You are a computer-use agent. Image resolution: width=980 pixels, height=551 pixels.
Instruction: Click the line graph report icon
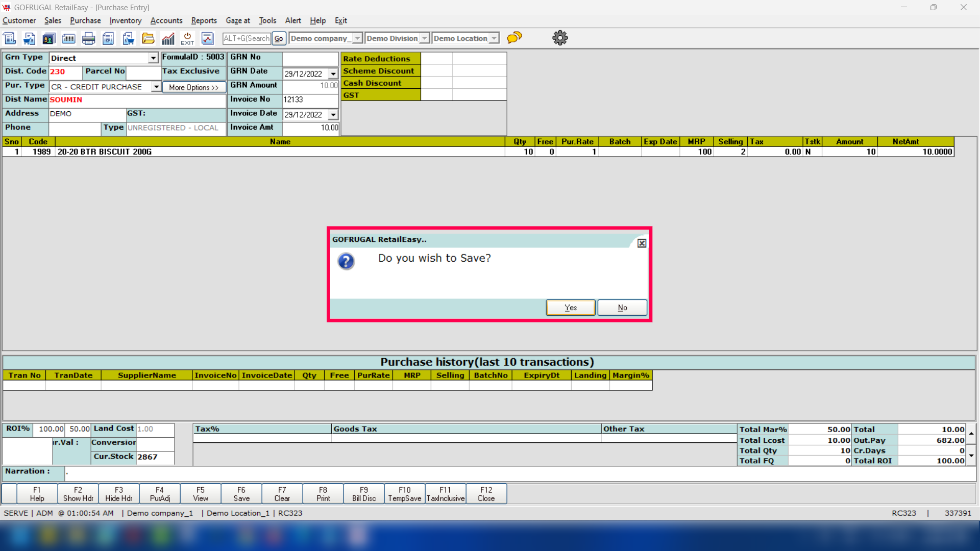(x=207, y=38)
